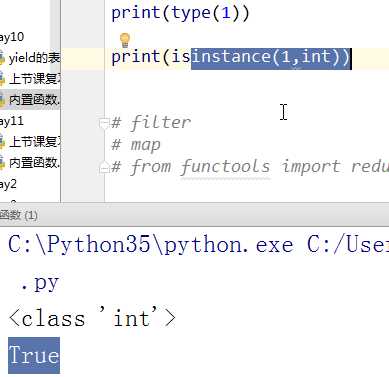Open '内置函数' file under day11 folder
The width and height of the screenshot is (389, 377).
[34, 163]
